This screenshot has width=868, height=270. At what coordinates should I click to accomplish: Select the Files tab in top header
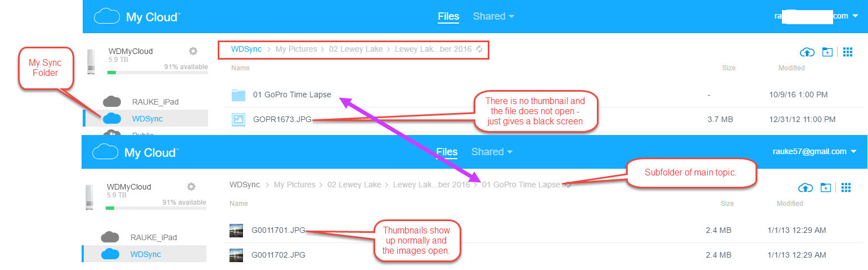pyautogui.click(x=448, y=16)
